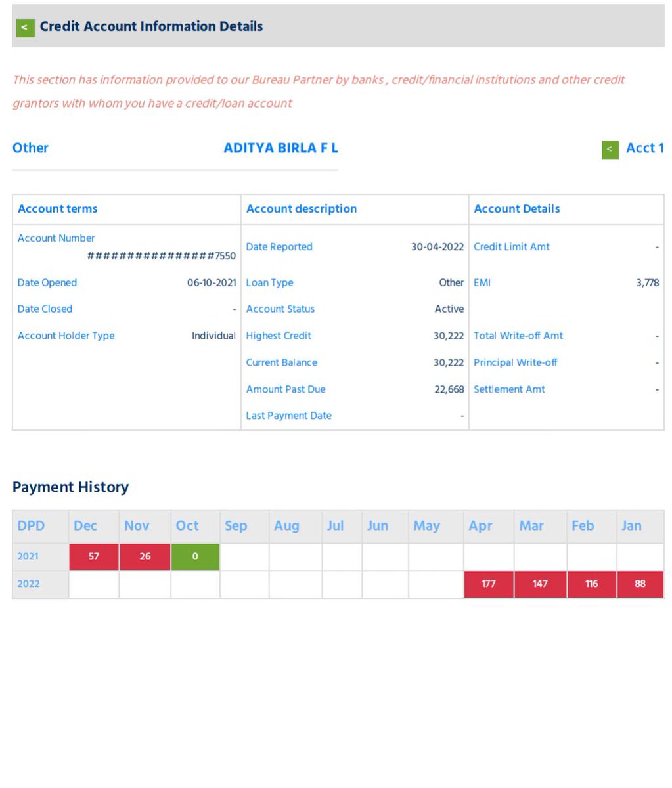
Task: Select the ADITYA BIRLA F L lender name
Action: coord(280,148)
